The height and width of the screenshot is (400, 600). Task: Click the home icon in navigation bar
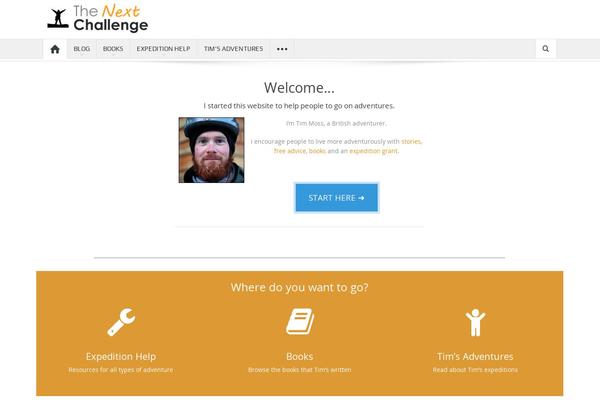pyautogui.click(x=55, y=49)
